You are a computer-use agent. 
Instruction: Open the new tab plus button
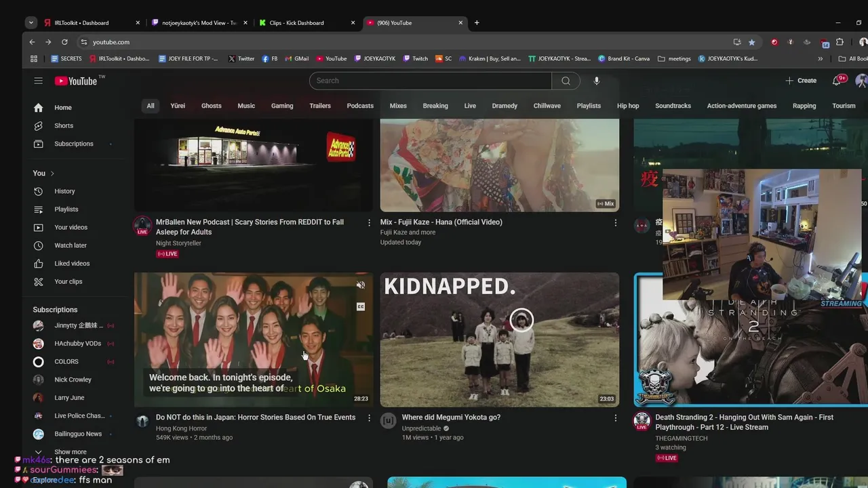(477, 23)
